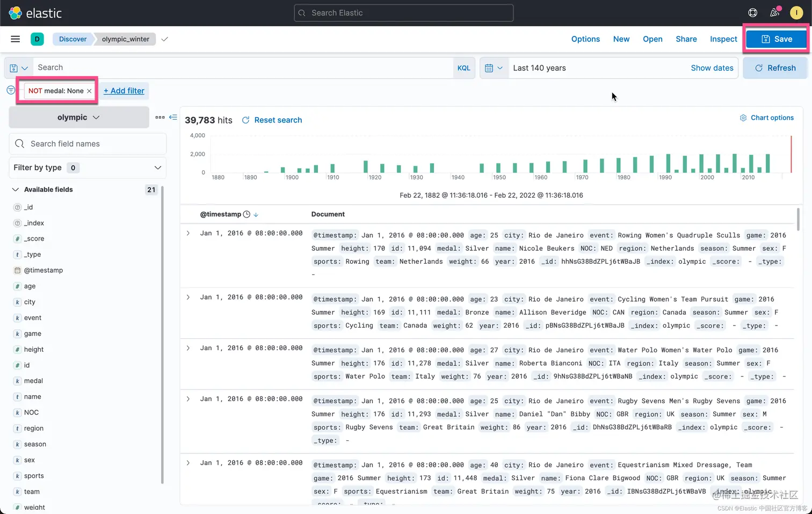Expand the Equestrianism Mixed Dressage document
This screenshot has width=812, height=514.
coord(188,463)
